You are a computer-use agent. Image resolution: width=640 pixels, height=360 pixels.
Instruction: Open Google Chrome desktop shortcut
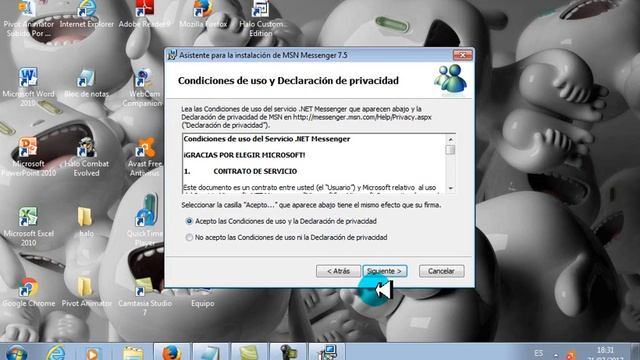point(28,292)
